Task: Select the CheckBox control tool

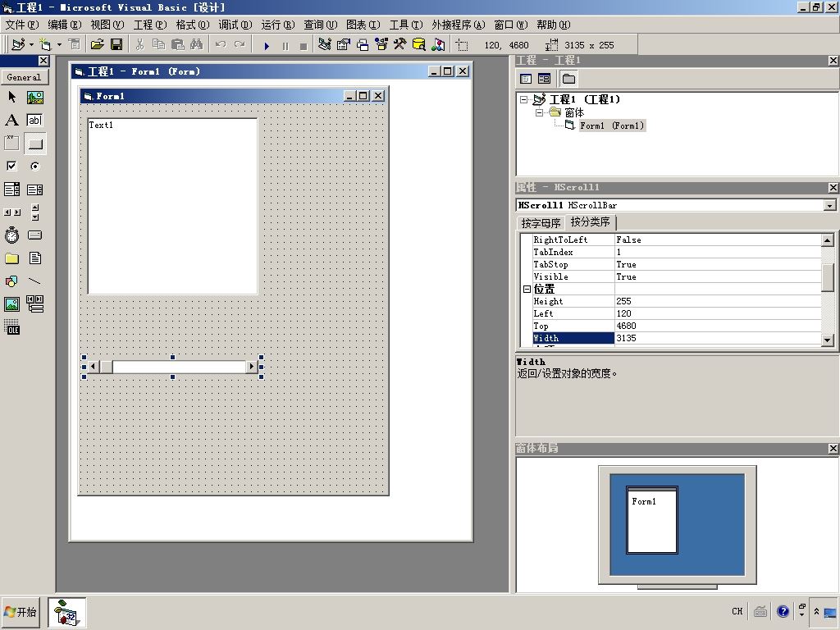Action: (x=11, y=166)
